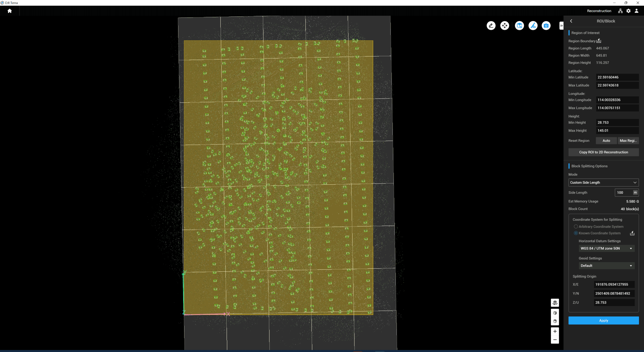The width and height of the screenshot is (644, 352).
Task: Go to home screen icon
Action: (x=10, y=11)
